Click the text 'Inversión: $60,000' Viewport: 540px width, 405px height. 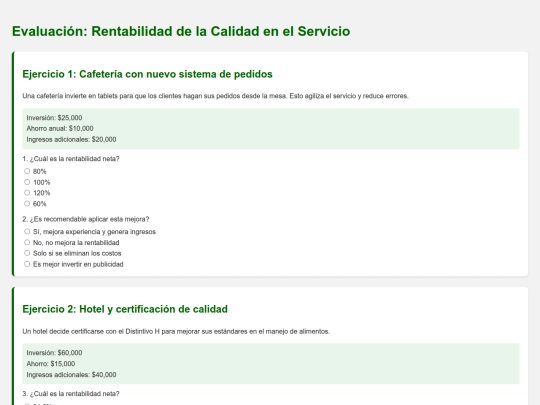[x=54, y=353]
